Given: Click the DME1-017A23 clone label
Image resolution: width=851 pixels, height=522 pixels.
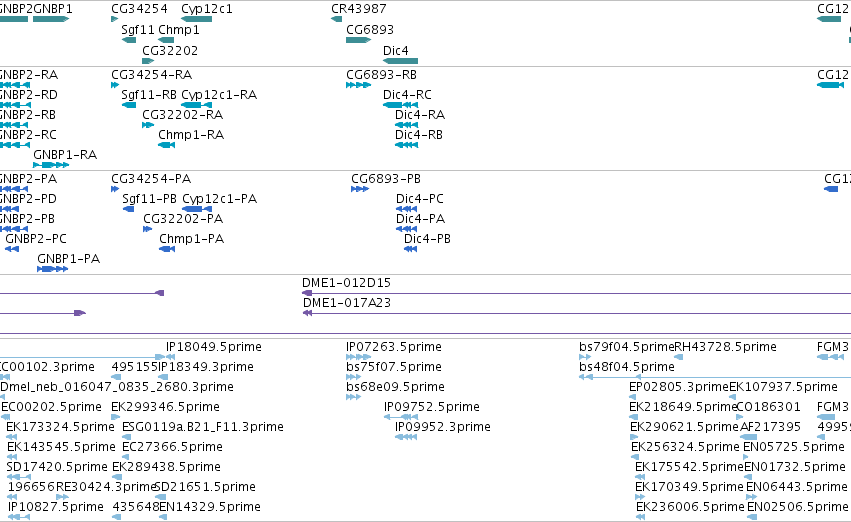Looking at the screenshot, I should (x=347, y=303).
